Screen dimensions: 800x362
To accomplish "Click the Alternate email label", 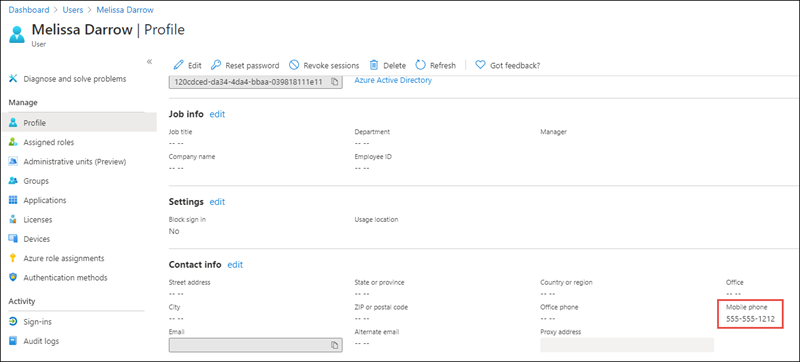I will (x=377, y=332).
